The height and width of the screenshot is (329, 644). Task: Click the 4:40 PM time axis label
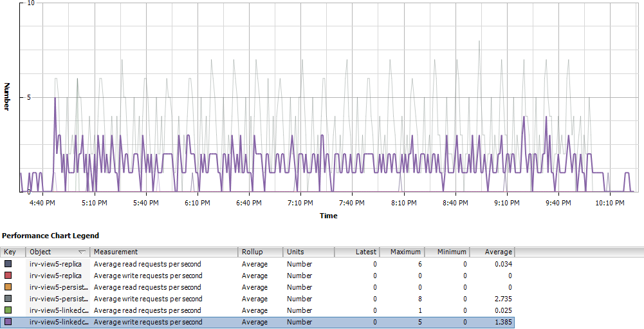43,203
